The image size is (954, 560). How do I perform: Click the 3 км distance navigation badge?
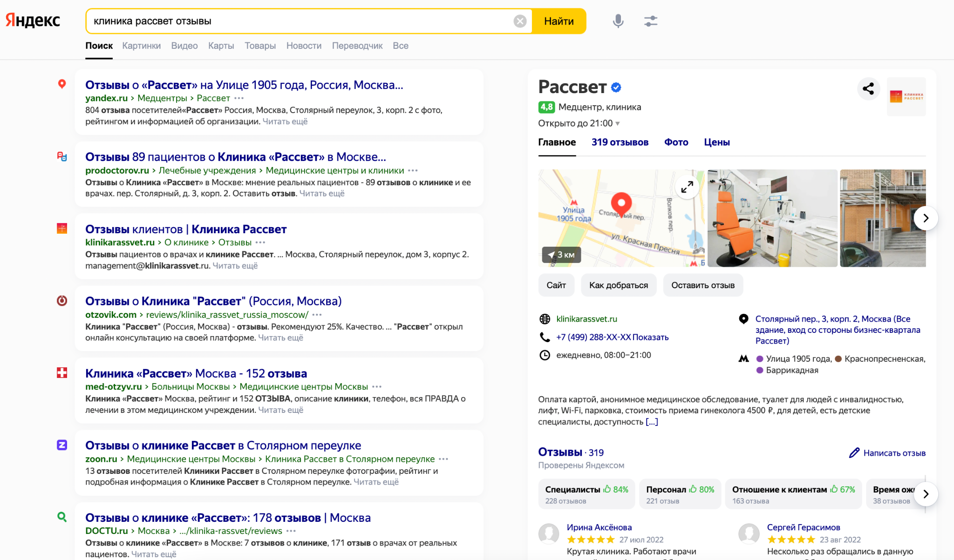(x=561, y=255)
